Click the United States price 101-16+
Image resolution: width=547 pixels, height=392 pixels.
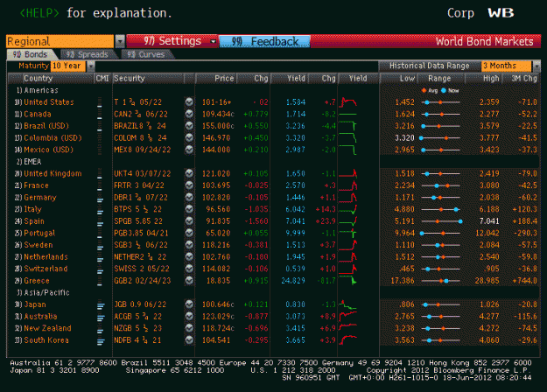[216, 102]
